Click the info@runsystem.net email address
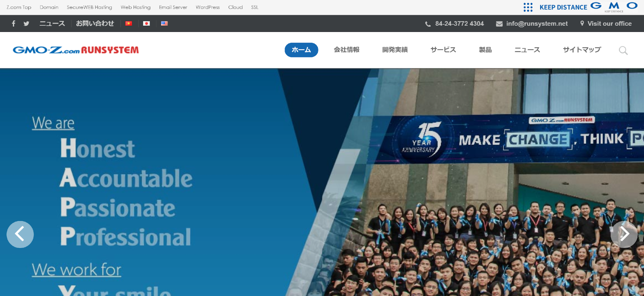The image size is (644, 296). tap(537, 24)
